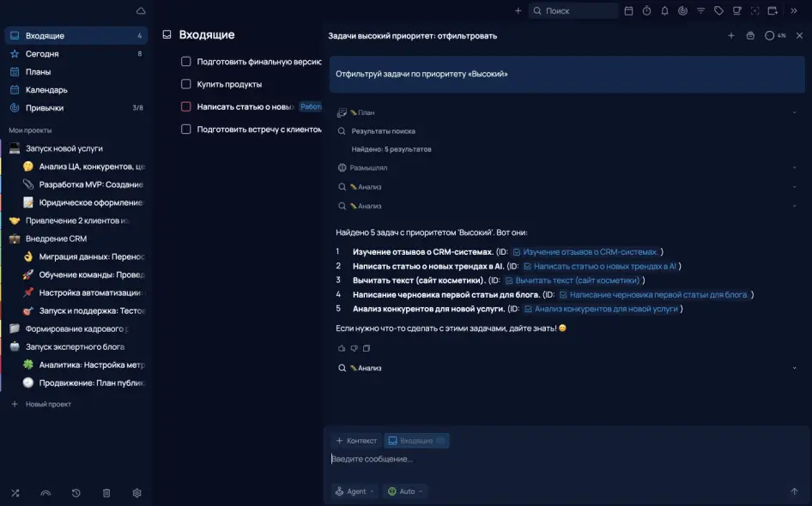Click the thumbs up icon under response
812x506 pixels.
[342, 348]
